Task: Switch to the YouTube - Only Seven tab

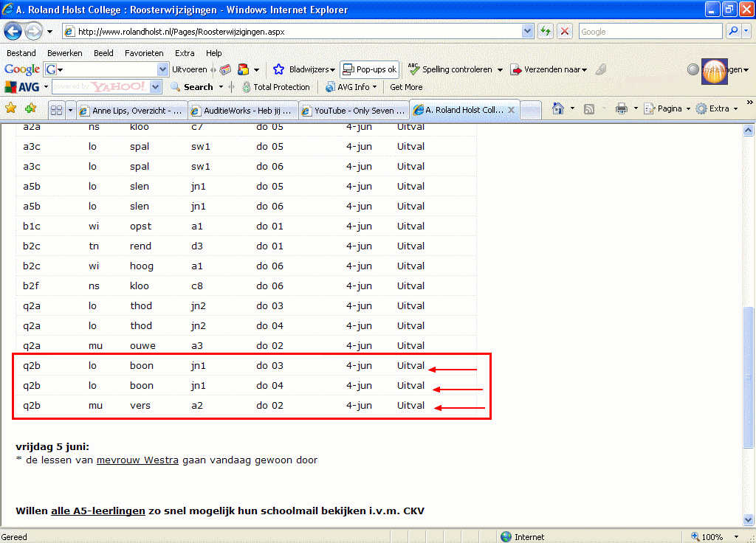Action: coord(354,111)
